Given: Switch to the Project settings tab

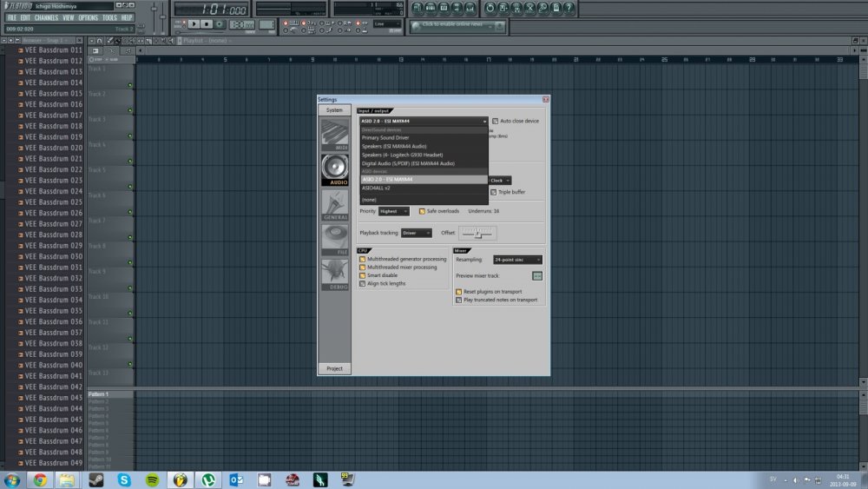Looking at the screenshot, I should (334, 369).
